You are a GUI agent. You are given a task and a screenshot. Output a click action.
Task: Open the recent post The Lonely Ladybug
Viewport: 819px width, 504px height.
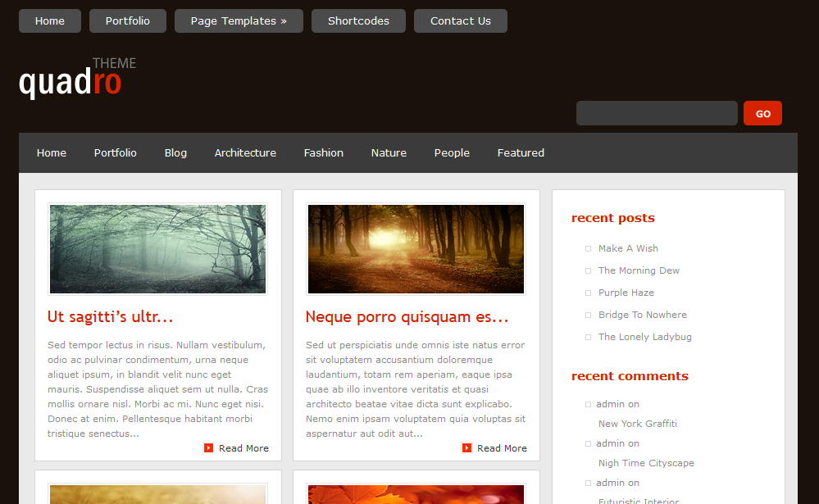(644, 337)
